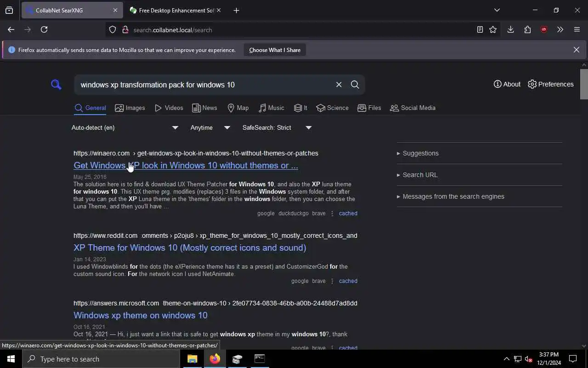Screen dimensions: 588x368
Task: Open tracking protection shield icon
Action: (113, 30)
